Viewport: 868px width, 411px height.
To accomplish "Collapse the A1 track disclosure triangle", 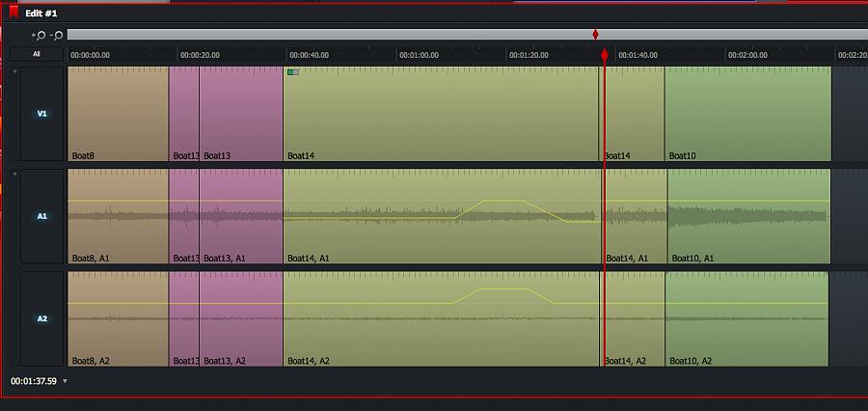I will tap(14, 174).
